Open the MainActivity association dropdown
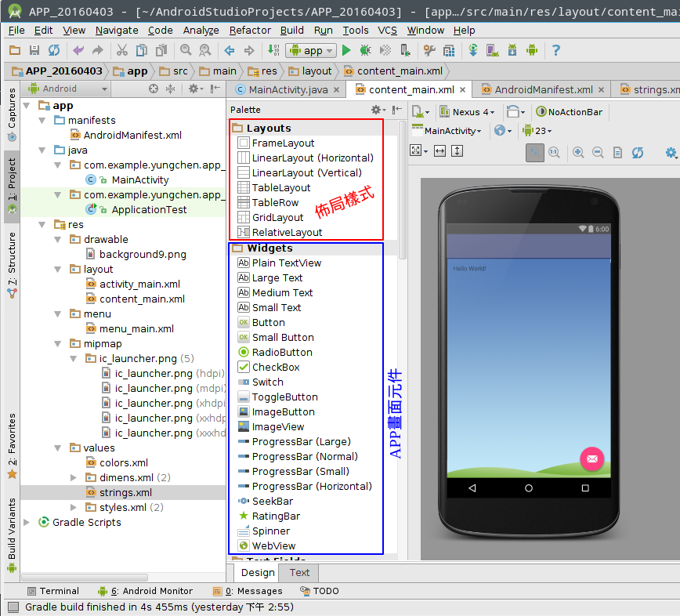680x616 pixels. (x=447, y=131)
